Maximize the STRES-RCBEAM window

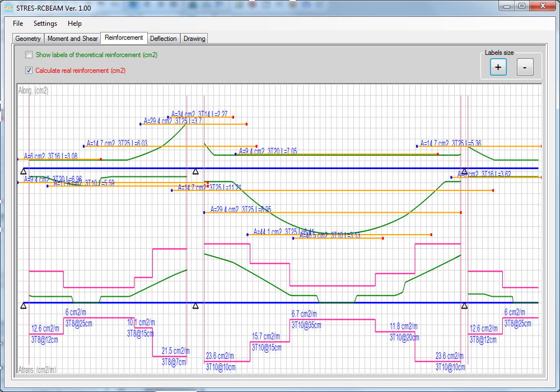click(x=522, y=6)
